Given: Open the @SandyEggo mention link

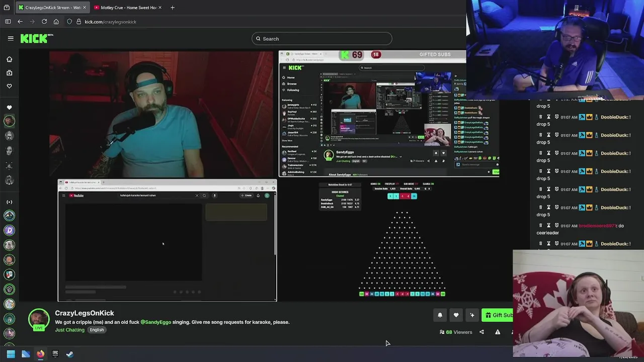Looking at the screenshot, I should pos(155,322).
